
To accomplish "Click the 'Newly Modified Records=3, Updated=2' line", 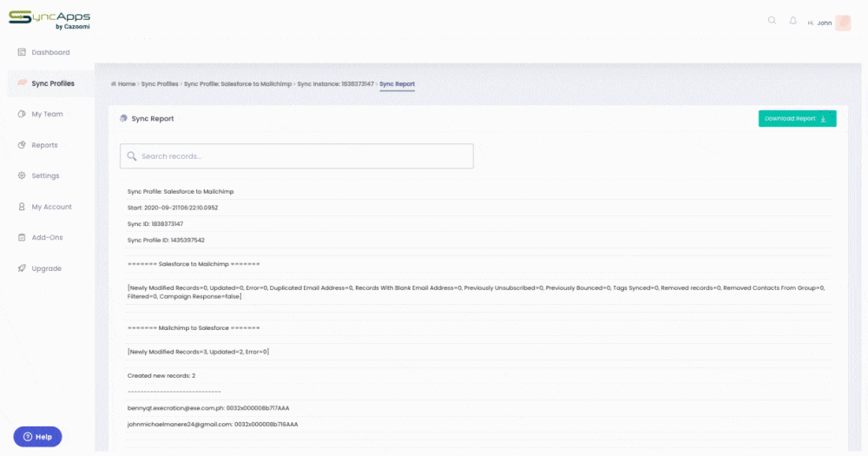I will (x=198, y=352).
